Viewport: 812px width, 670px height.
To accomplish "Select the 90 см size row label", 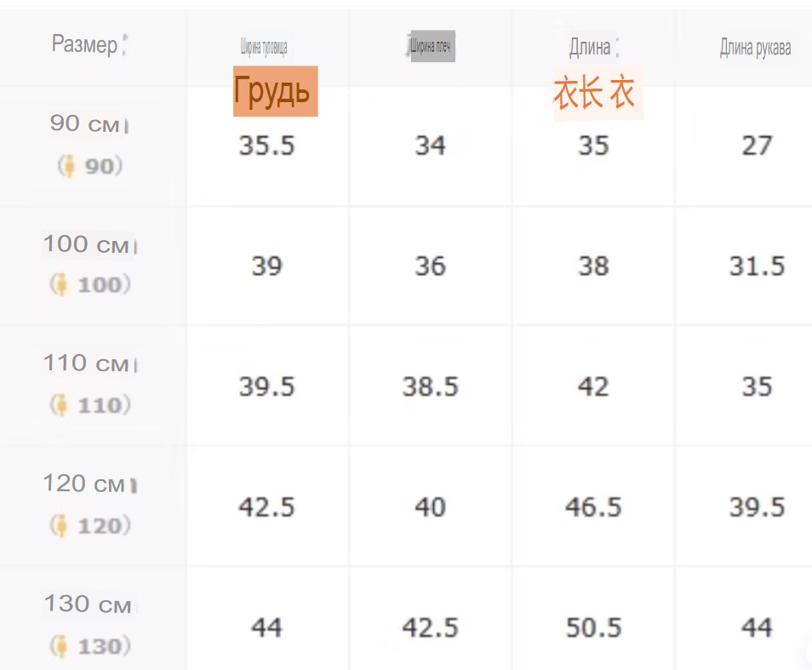I will 85,123.
